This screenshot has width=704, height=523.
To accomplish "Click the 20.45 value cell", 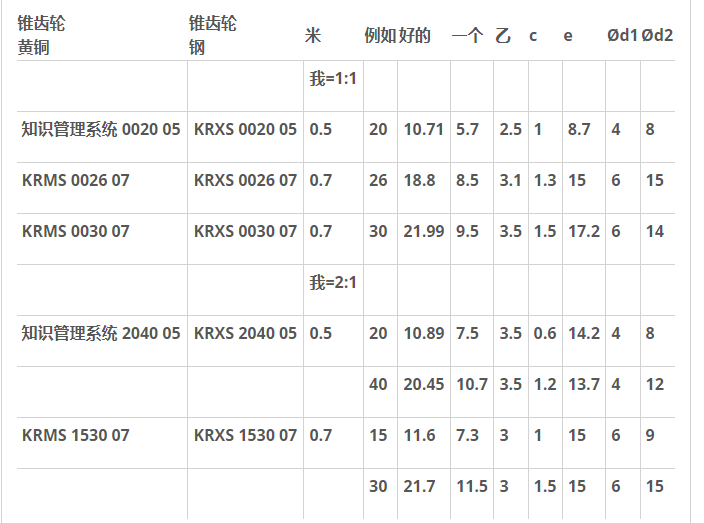I will point(423,385).
